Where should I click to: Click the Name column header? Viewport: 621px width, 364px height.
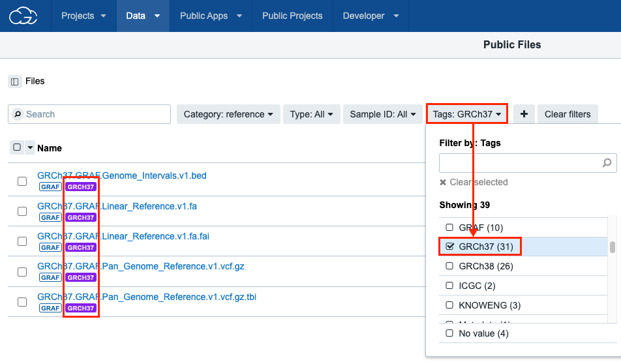pos(50,148)
